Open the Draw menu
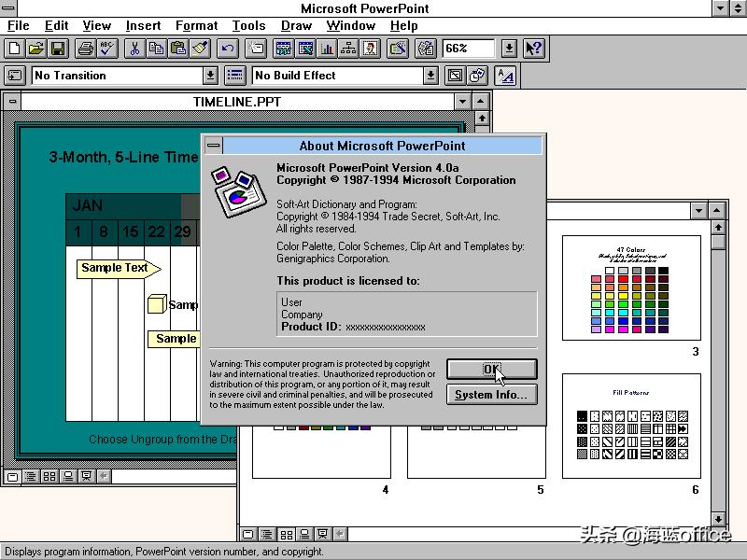The width and height of the screenshot is (747, 560). [296, 25]
